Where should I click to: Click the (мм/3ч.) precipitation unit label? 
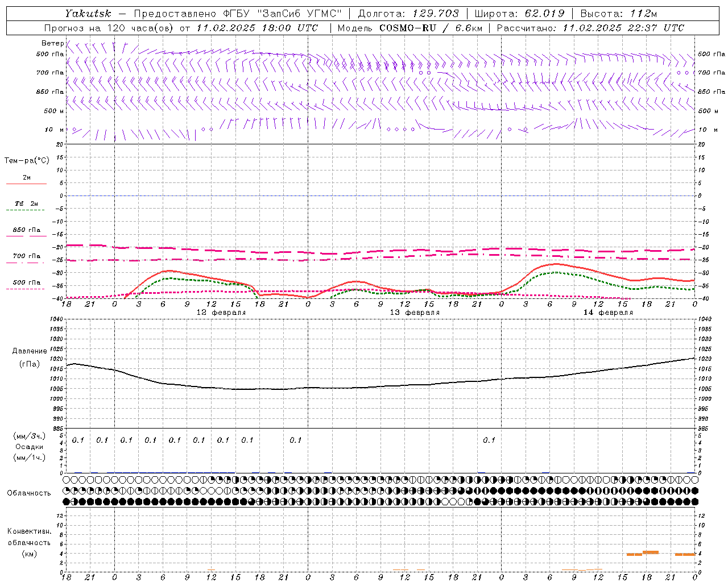29,436
